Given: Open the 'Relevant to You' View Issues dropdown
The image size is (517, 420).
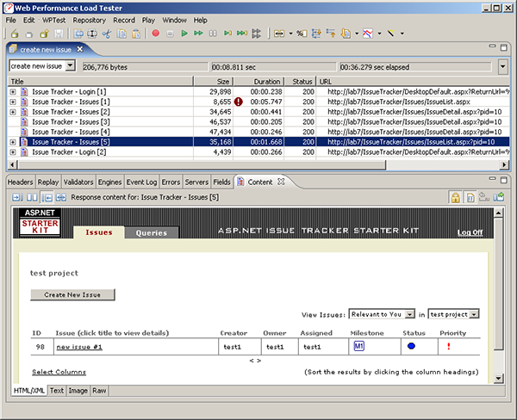Looking at the screenshot, I should 409,314.
